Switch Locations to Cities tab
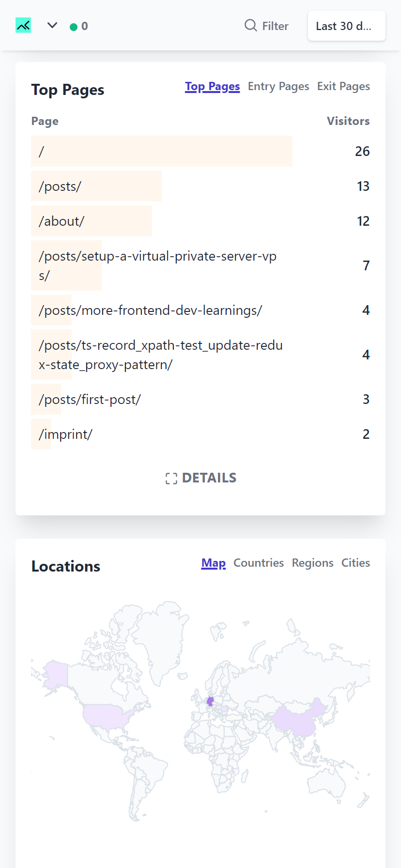 click(355, 563)
